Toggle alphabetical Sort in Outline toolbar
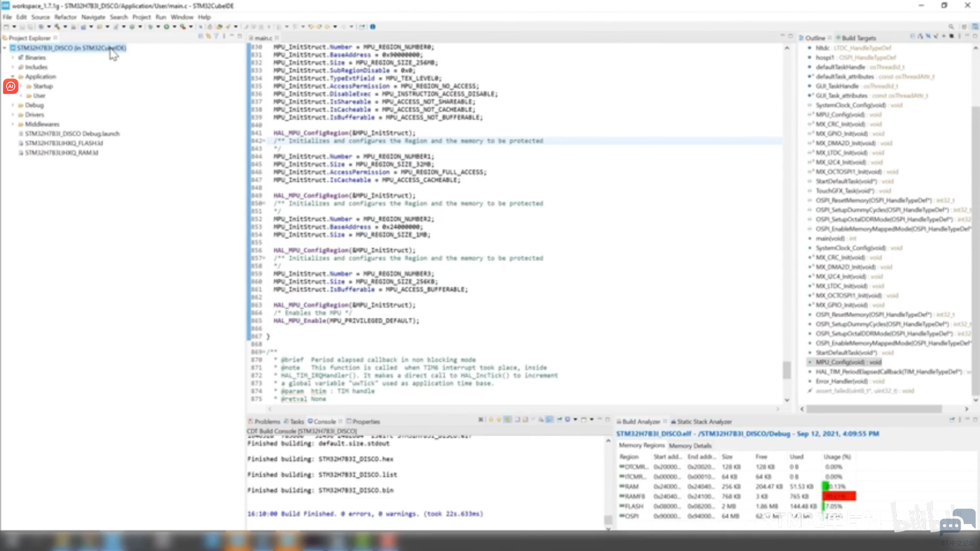This screenshot has width=980, height=551. 920,36
